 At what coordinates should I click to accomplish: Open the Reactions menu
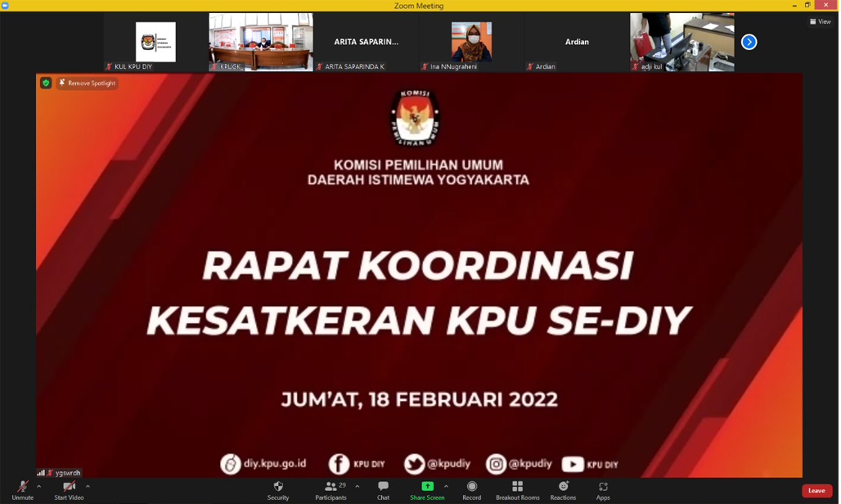[563, 489]
